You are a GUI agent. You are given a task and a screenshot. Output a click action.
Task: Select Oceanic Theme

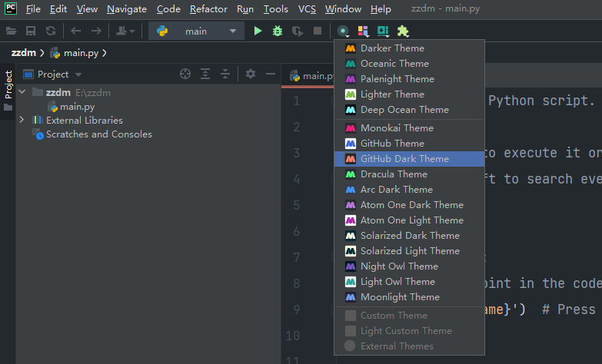409,64
